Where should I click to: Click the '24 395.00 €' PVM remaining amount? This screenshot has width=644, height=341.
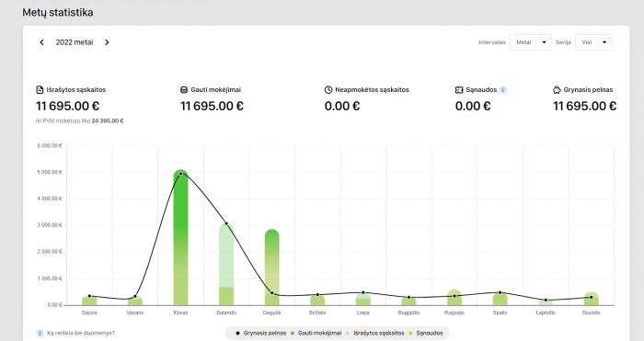click(x=108, y=121)
